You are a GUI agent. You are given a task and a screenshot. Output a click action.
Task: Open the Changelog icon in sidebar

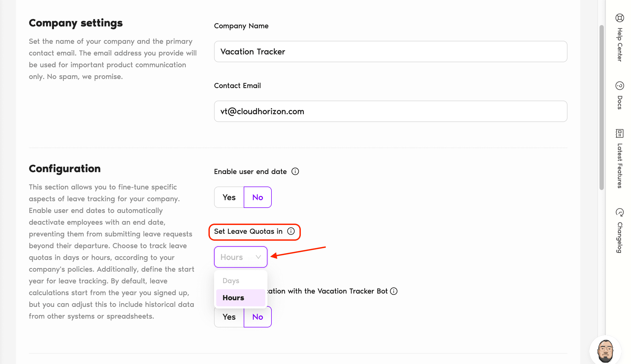pos(620,212)
